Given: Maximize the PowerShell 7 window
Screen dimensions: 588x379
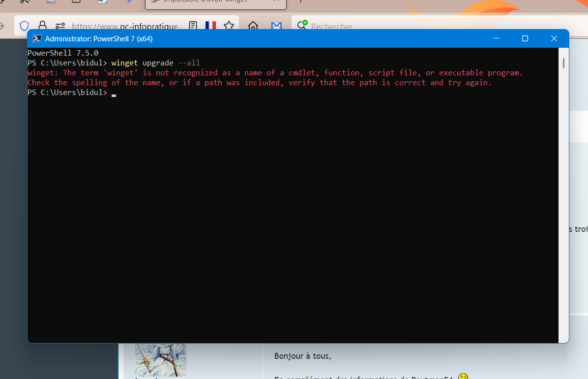Looking at the screenshot, I should pyautogui.click(x=525, y=38).
